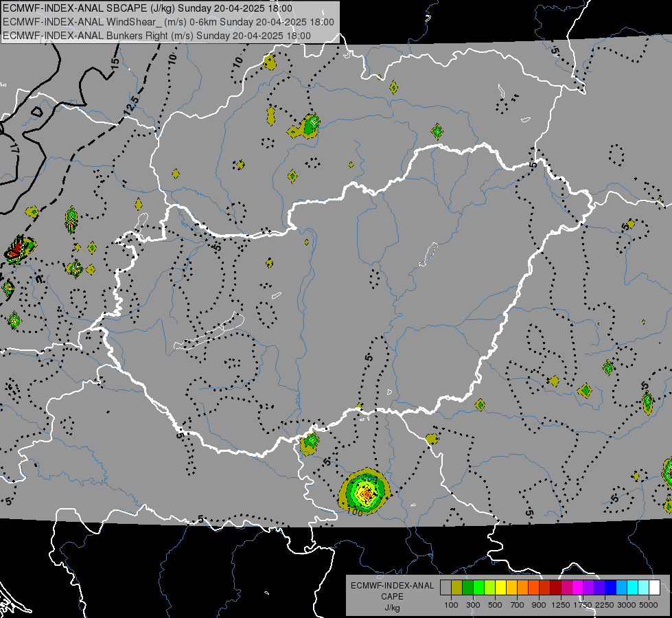Click the 5000 label in the legend

(649, 605)
